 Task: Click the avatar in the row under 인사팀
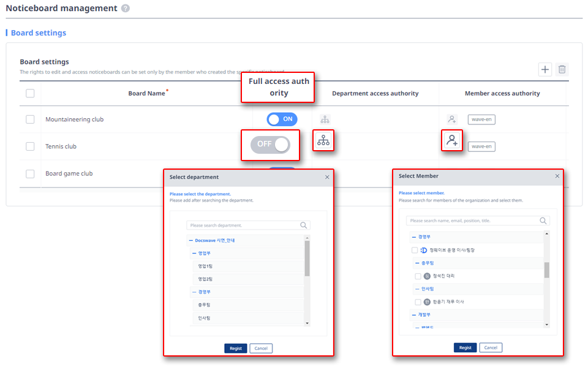[427, 301]
